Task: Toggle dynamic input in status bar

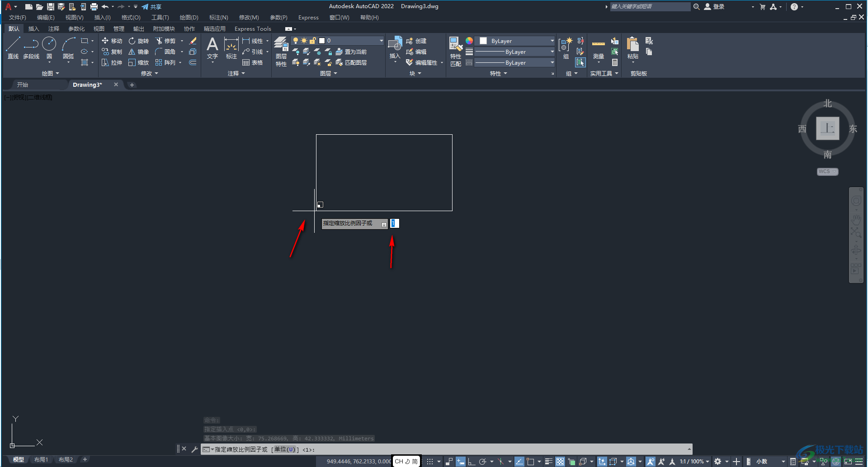Action: [460, 462]
